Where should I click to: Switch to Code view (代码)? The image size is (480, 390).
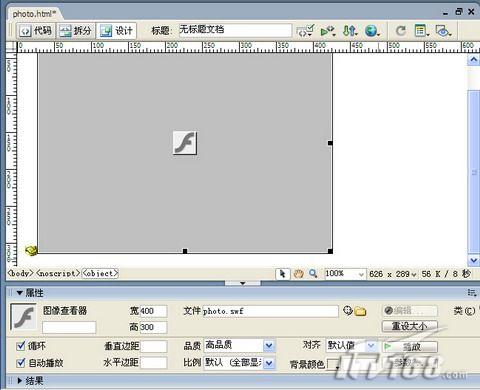36,31
